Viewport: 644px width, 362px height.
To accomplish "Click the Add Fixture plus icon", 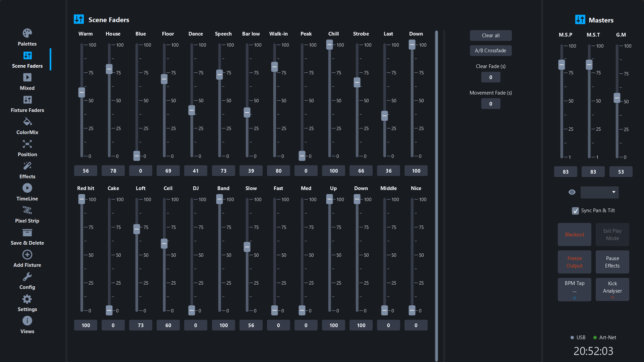I will click(27, 254).
